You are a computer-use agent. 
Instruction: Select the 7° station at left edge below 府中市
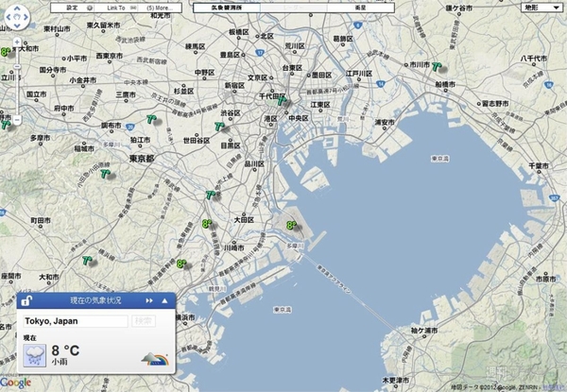[x=5, y=125]
